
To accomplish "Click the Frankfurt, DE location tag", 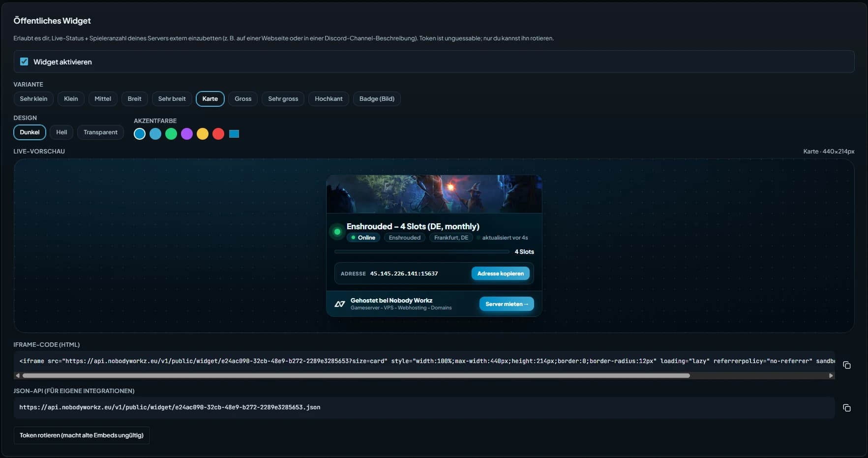I will pos(451,238).
